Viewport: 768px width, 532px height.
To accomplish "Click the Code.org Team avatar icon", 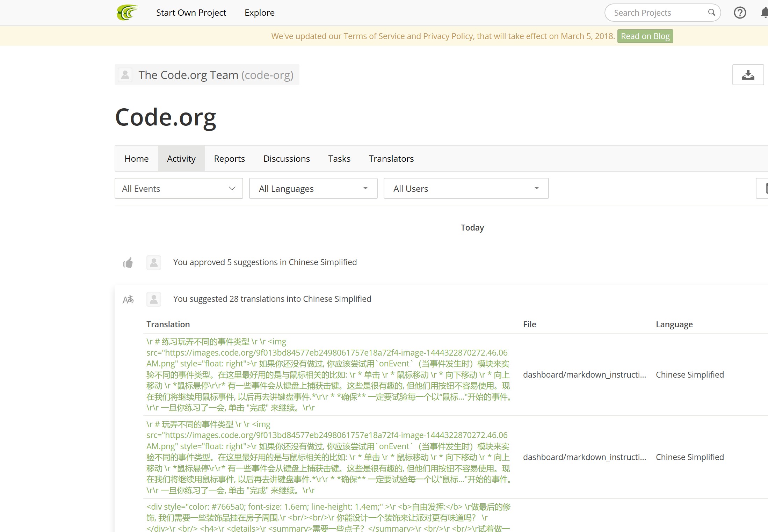I will coord(125,75).
